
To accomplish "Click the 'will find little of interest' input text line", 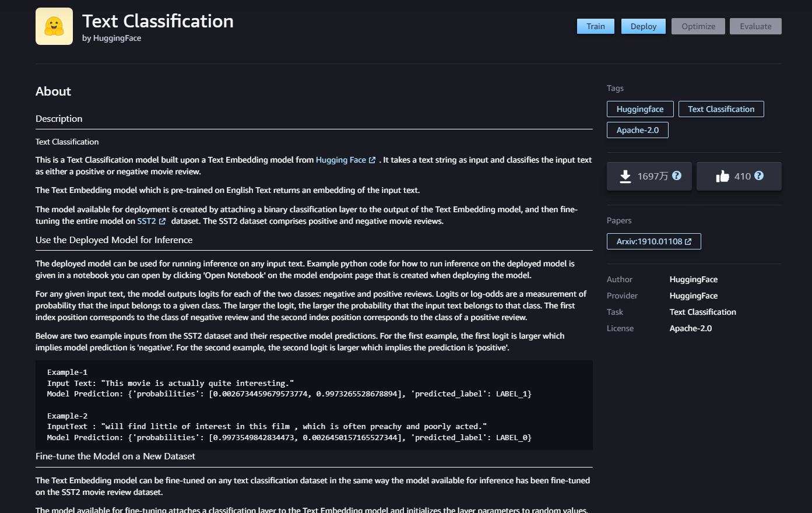I will 267,426.
